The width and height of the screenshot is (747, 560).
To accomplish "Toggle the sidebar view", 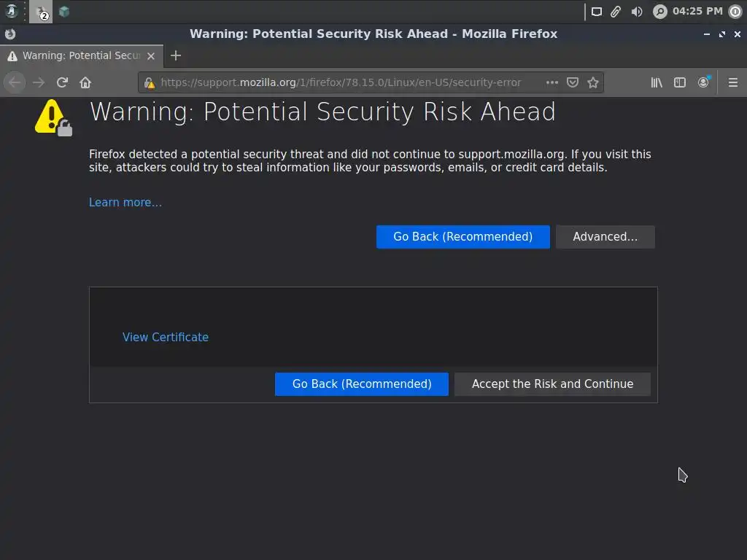I will coord(680,82).
